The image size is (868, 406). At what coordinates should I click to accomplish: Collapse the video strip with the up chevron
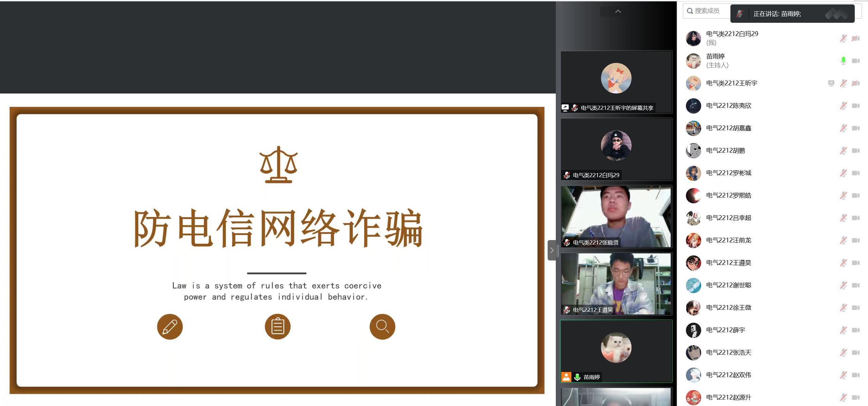tap(618, 12)
